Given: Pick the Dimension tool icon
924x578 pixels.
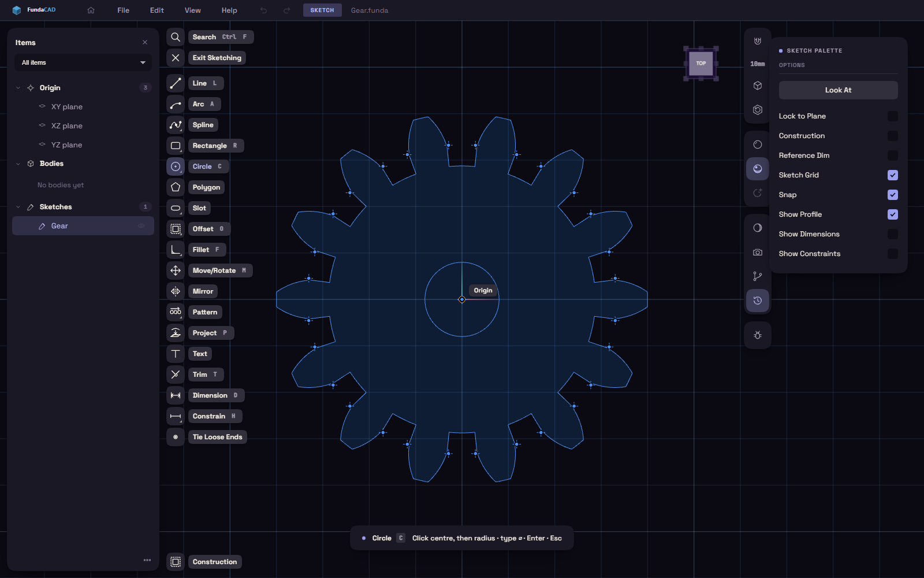Looking at the screenshot, I should 176,395.
